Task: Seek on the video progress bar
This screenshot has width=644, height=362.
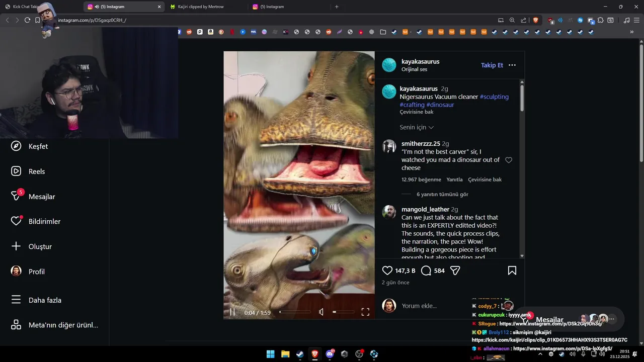Action: 295,312
